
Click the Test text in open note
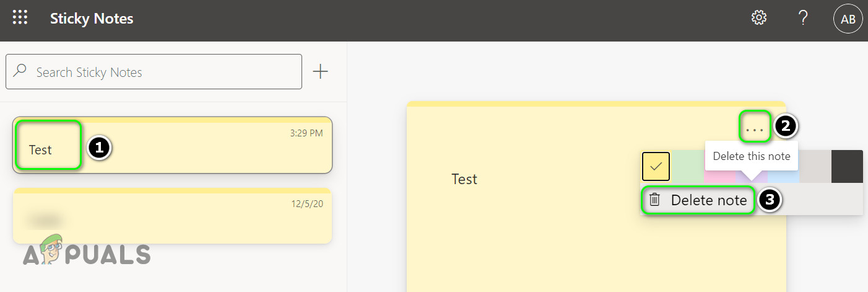(x=464, y=179)
